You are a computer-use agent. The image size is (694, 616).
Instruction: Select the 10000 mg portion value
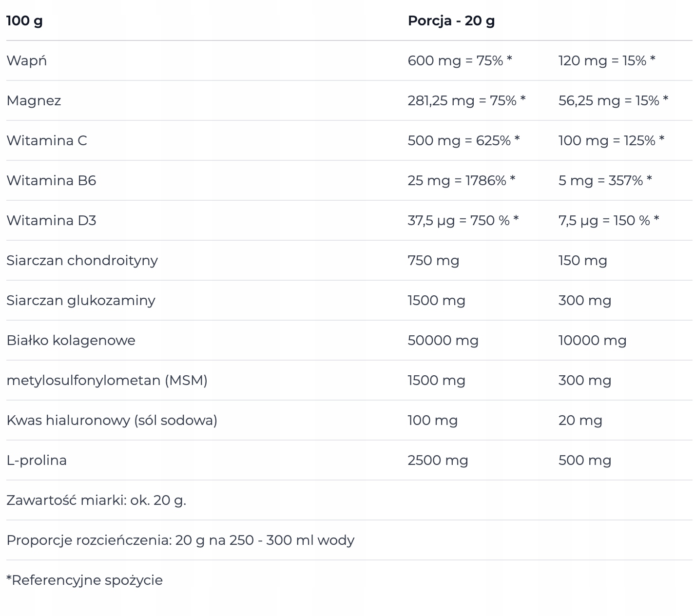[592, 341]
